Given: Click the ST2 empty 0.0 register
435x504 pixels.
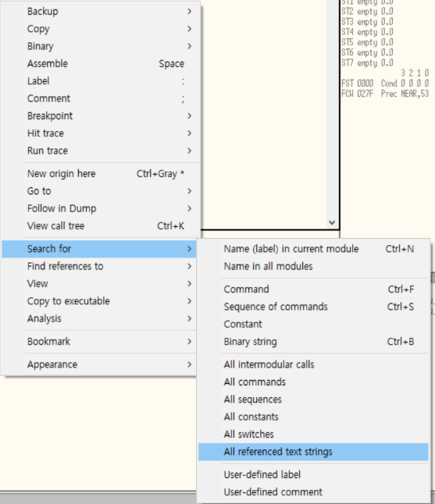Looking at the screenshot, I should pos(367,12).
